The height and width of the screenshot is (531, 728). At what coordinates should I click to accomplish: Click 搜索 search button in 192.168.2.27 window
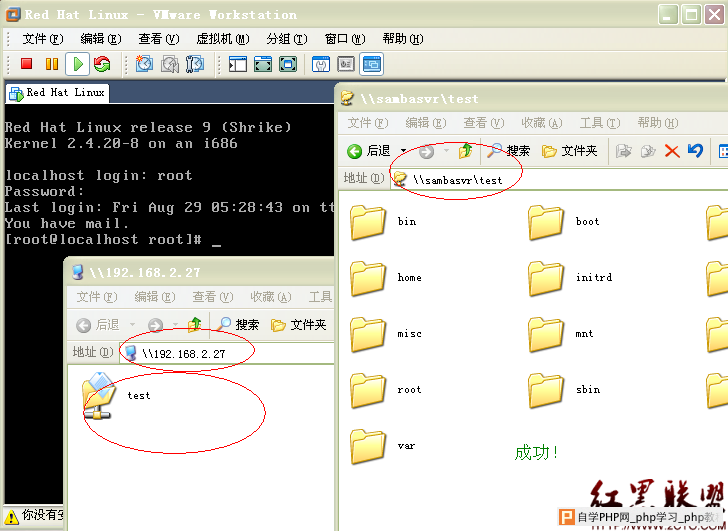click(x=238, y=325)
